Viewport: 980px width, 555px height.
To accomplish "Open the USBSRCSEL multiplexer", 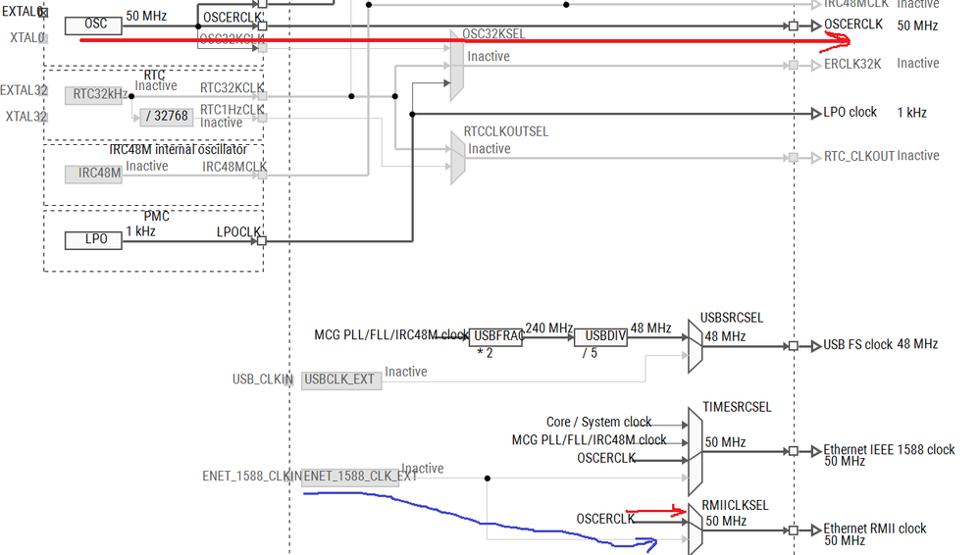I will pyautogui.click(x=695, y=347).
